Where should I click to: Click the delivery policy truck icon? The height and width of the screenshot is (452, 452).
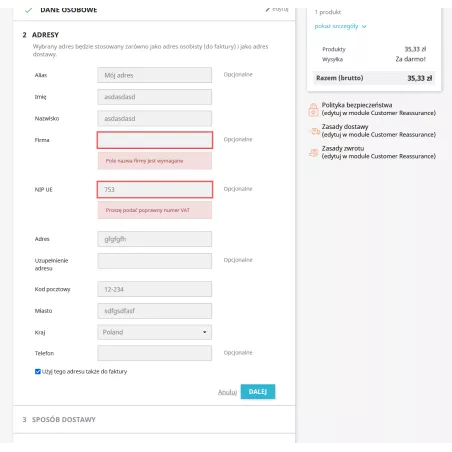tap(314, 131)
